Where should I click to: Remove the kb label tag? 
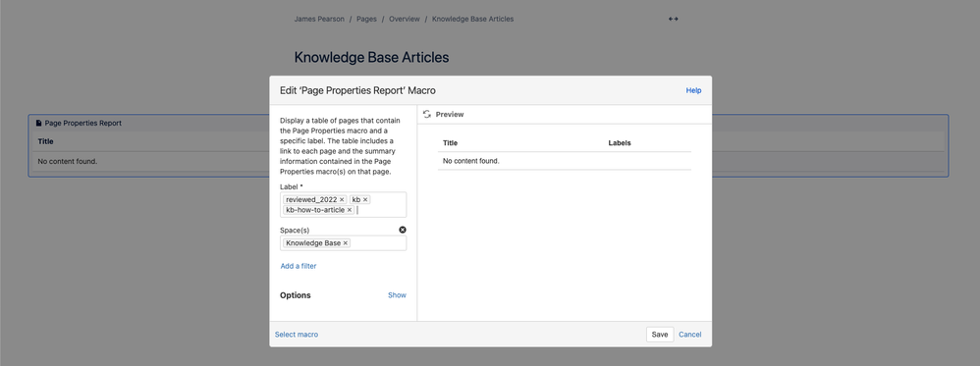pyautogui.click(x=365, y=200)
